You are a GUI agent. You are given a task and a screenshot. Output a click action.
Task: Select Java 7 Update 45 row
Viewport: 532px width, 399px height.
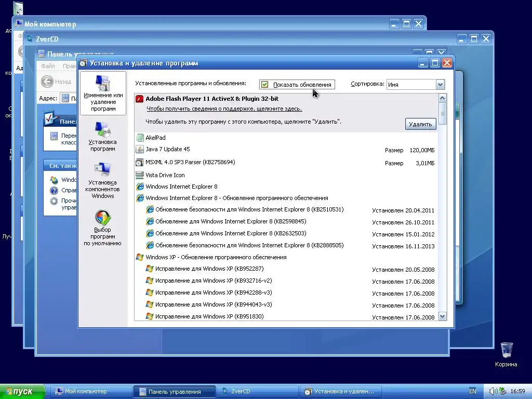click(x=286, y=150)
